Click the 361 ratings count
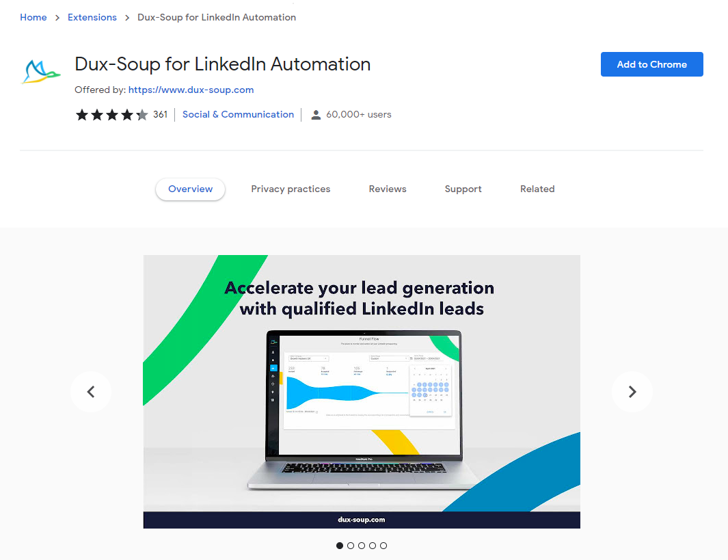Viewport: 728px width, 560px height. pos(160,114)
